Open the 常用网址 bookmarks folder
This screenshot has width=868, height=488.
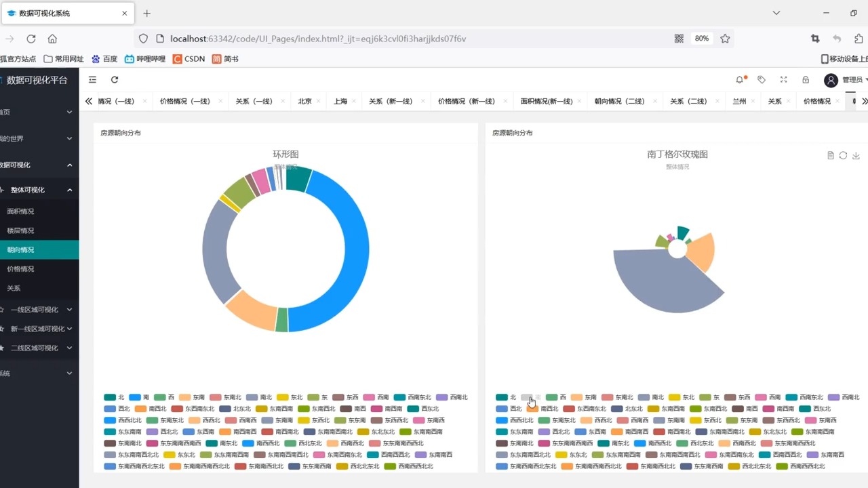64,59
